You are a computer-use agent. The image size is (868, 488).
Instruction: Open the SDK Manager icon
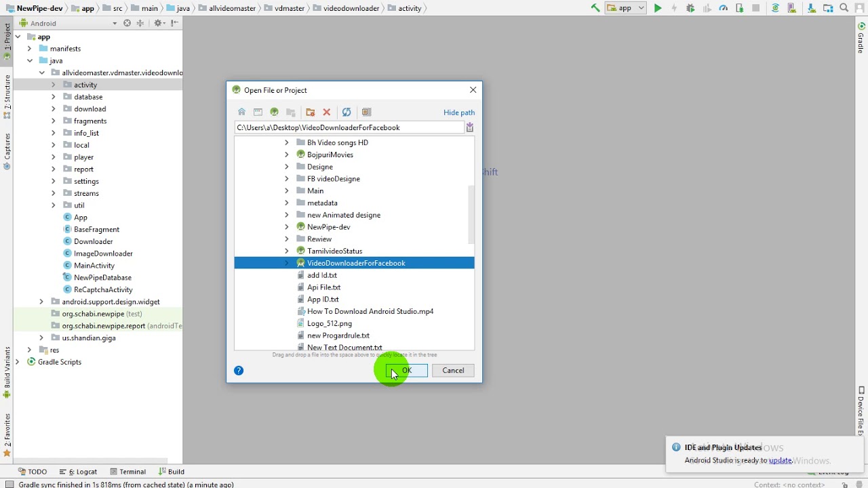(x=811, y=8)
